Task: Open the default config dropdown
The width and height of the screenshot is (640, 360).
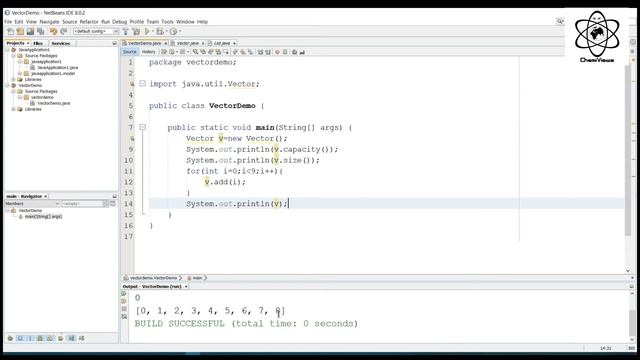Action: 96,31
